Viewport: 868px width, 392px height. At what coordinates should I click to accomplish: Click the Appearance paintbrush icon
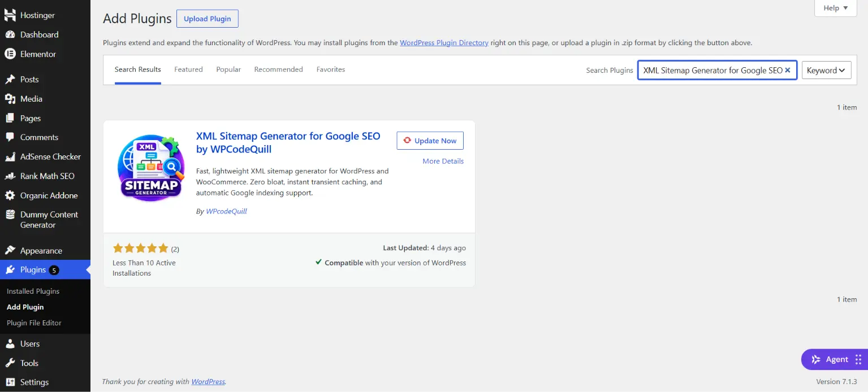click(10, 251)
